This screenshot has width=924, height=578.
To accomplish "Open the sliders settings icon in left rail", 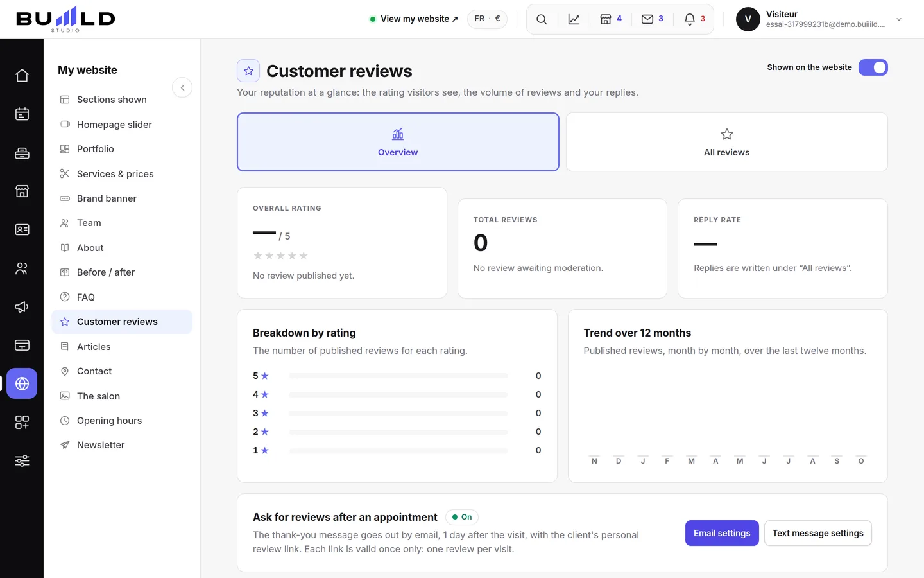I will coord(22,461).
